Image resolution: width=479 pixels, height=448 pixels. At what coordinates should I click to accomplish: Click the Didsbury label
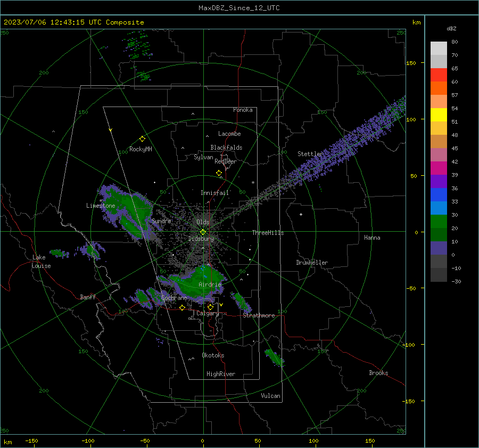click(201, 239)
